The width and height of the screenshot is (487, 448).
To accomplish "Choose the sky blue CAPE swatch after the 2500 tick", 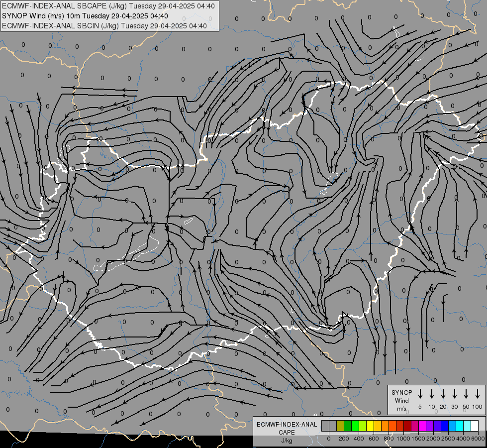I will pos(452,426).
